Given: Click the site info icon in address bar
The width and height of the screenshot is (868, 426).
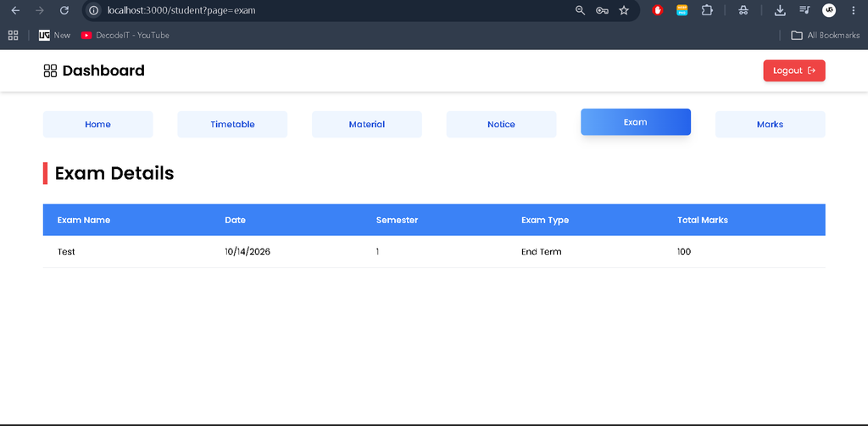Looking at the screenshot, I should [x=94, y=10].
